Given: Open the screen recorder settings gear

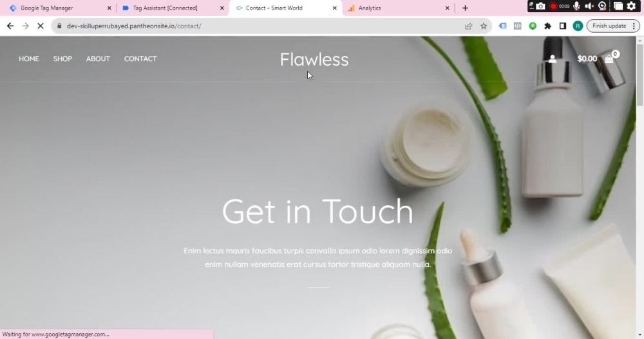Looking at the screenshot, I should coord(632,6).
